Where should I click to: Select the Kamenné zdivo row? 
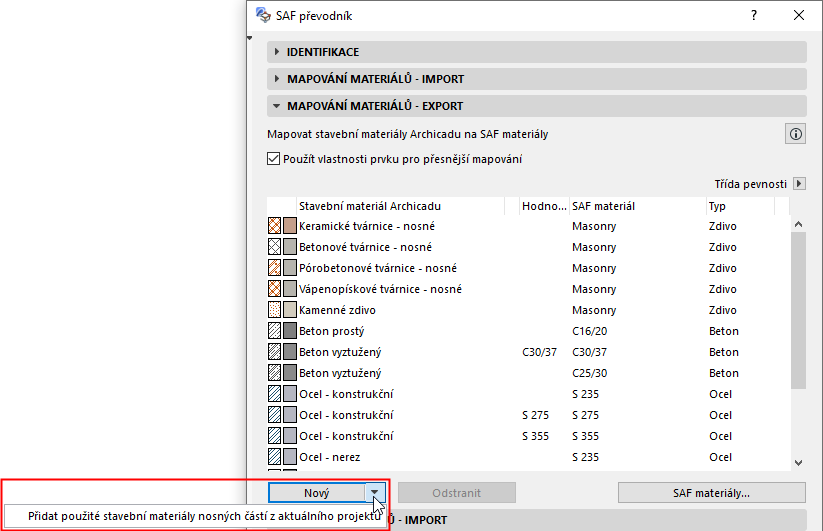click(x=528, y=310)
